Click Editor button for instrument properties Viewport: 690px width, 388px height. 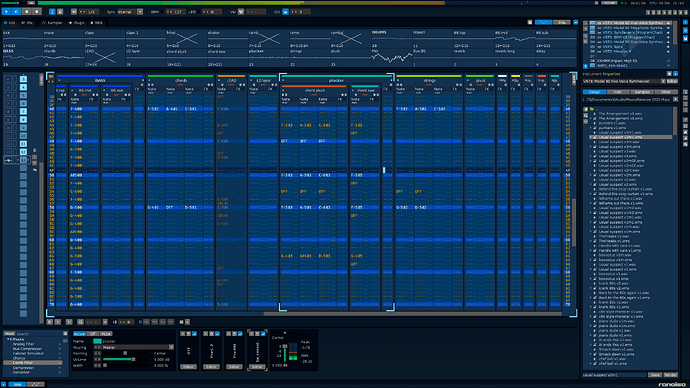672,81
